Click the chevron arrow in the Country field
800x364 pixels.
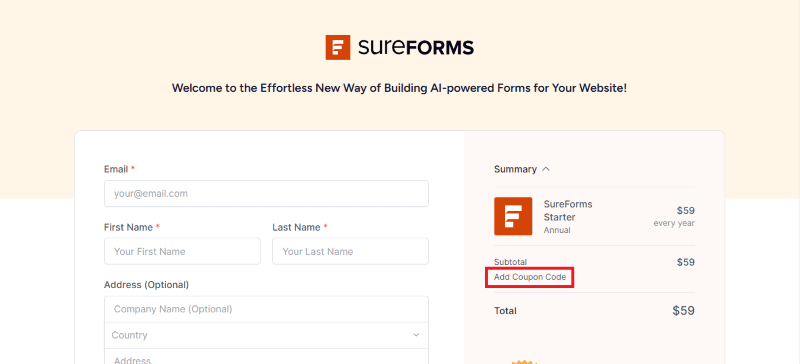[x=416, y=335]
